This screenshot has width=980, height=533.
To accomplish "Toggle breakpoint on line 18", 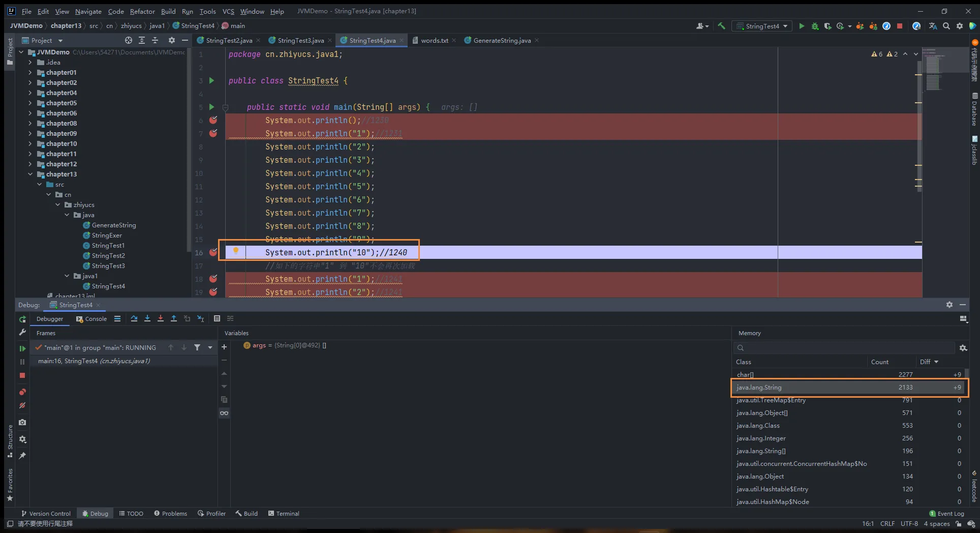I will (213, 279).
